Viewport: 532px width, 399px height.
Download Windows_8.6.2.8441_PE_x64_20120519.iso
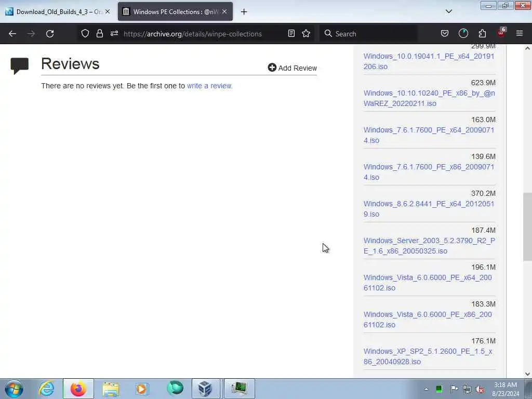pos(429,209)
